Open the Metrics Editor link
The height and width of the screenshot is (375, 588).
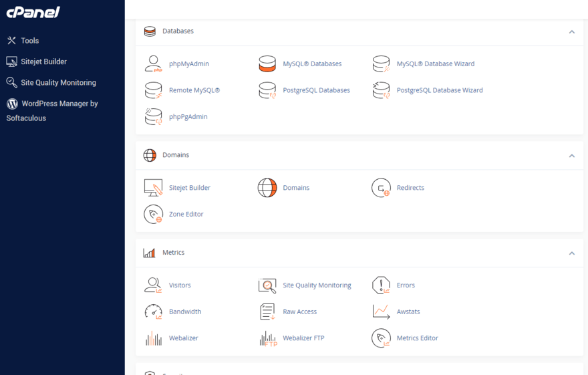(x=418, y=338)
